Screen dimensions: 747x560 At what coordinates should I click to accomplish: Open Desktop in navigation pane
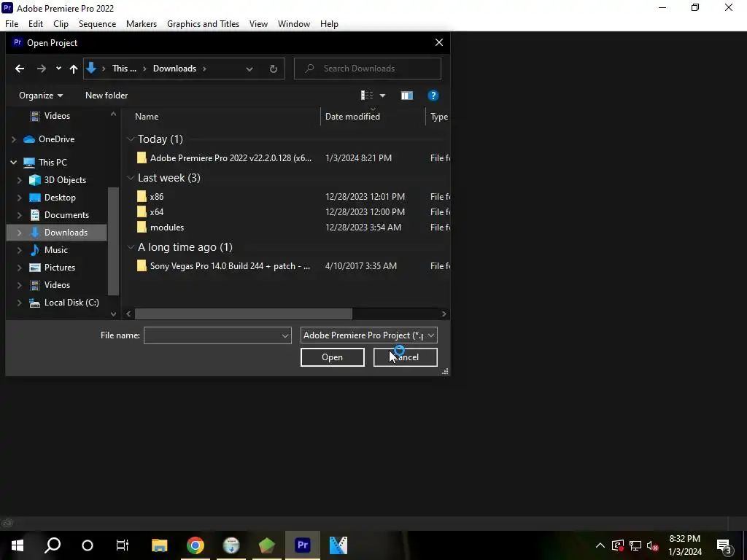click(60, 198)
